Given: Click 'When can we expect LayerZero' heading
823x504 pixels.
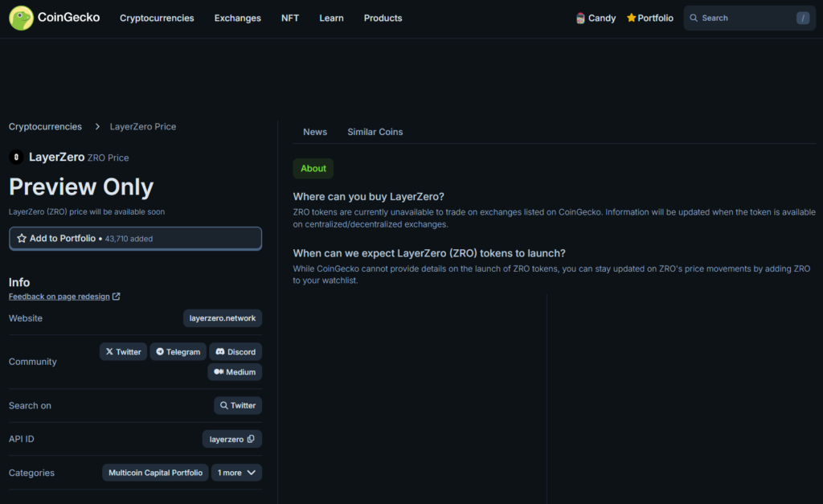Looking at the screenshot, I should coord(429,253).
